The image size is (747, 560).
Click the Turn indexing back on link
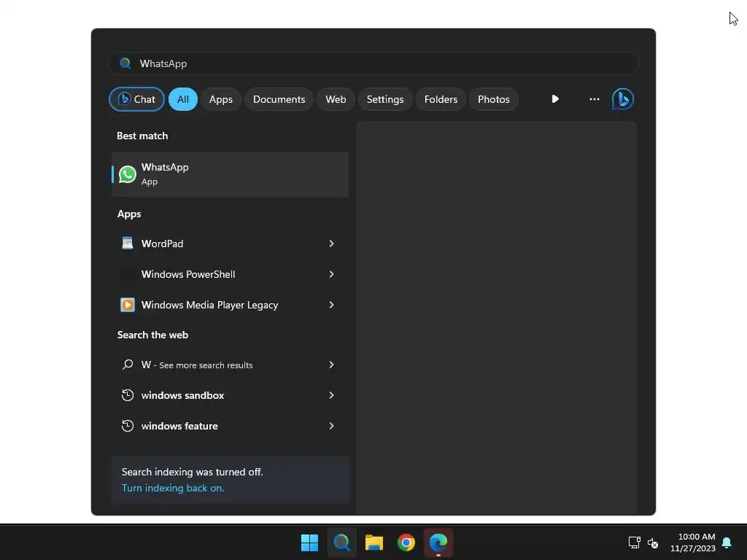tap(173, 488)
